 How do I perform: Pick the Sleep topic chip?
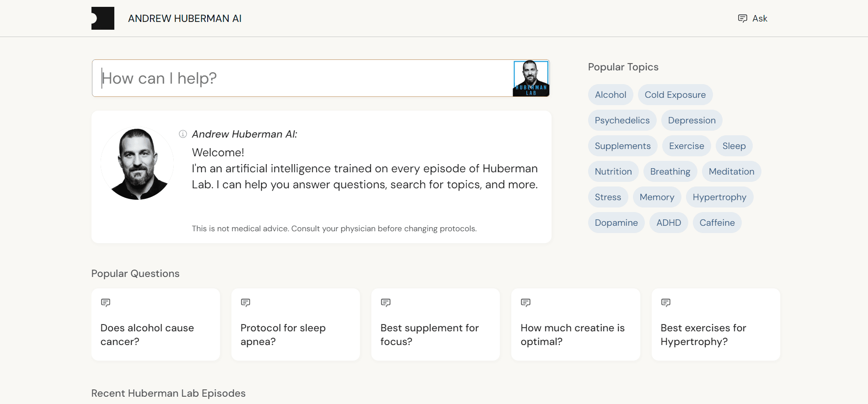point(734,146)
